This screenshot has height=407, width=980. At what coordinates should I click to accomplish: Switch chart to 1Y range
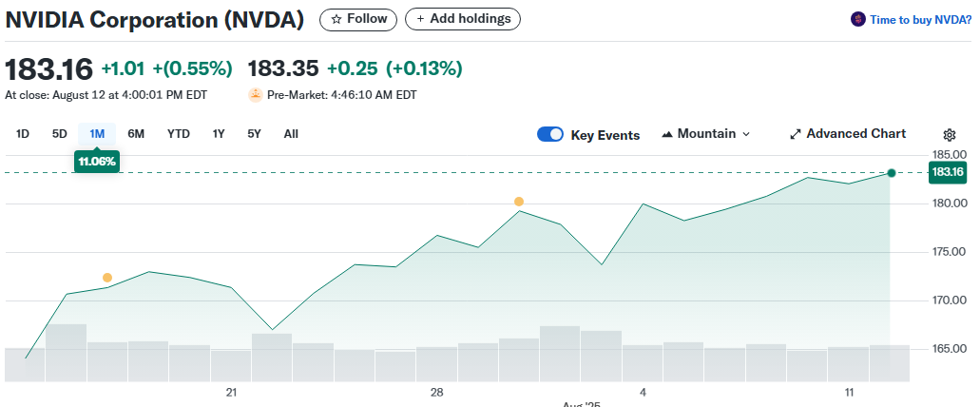click(218, 134)
